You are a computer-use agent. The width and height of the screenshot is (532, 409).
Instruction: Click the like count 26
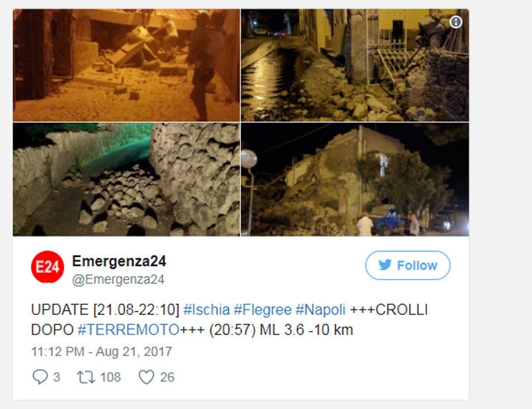click(x=167, y=377)
